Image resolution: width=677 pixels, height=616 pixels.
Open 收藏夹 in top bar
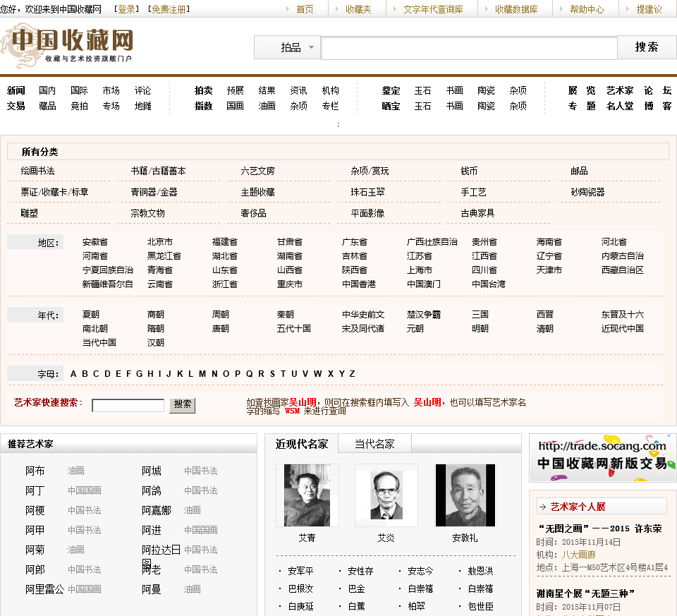358,9
